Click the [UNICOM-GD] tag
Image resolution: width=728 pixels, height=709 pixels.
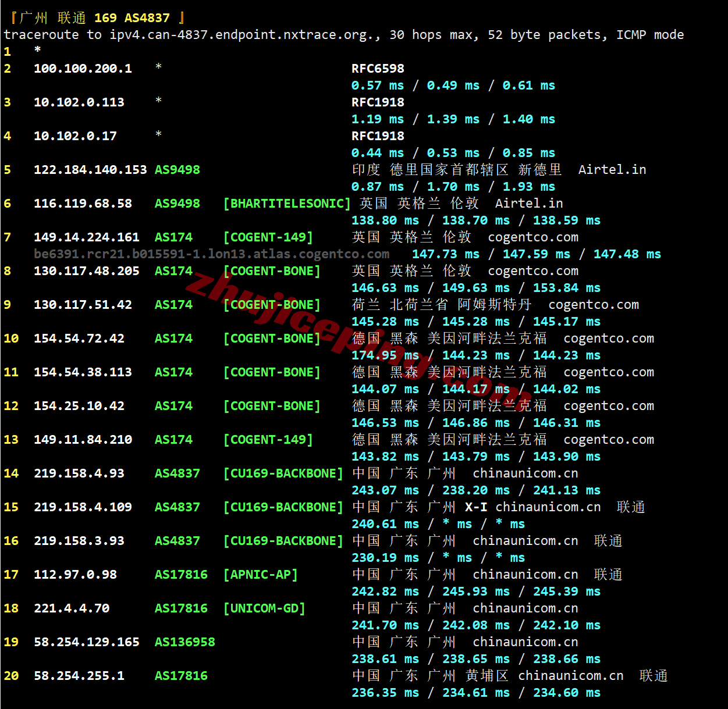pos(265,608)
